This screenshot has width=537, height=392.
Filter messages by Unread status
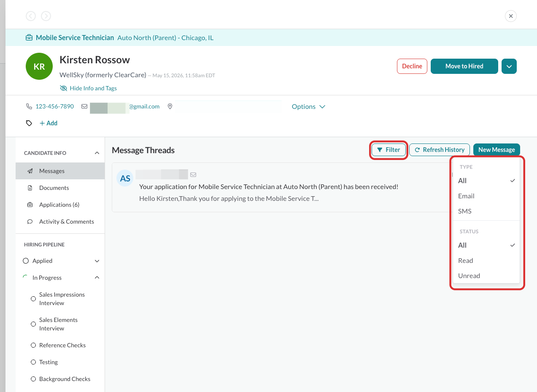point(486,276)
